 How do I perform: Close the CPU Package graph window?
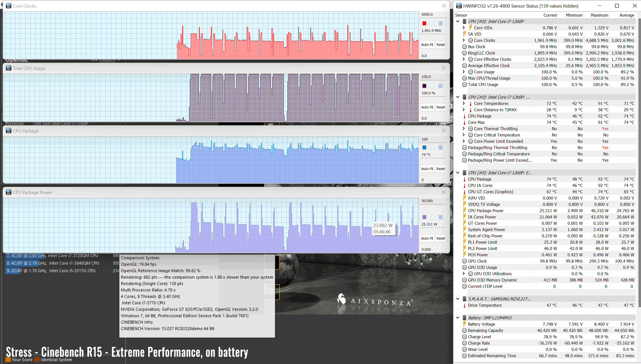tap(444, 131)
